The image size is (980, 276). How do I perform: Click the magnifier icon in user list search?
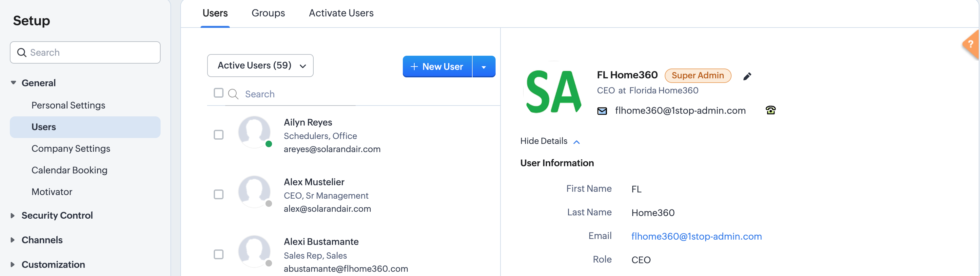tap(233, 94)
